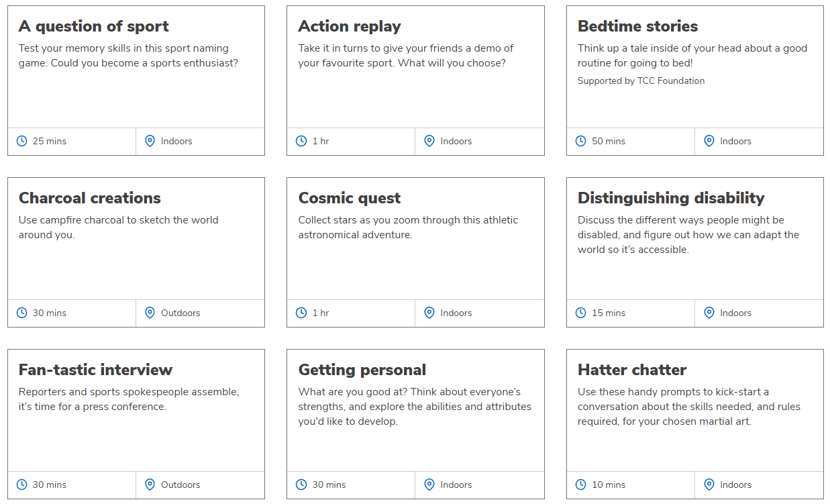The height and width of the screenshot is (504, 830).
Task: Click the location pin on Action replay card
Action: [x=429, y=141]
